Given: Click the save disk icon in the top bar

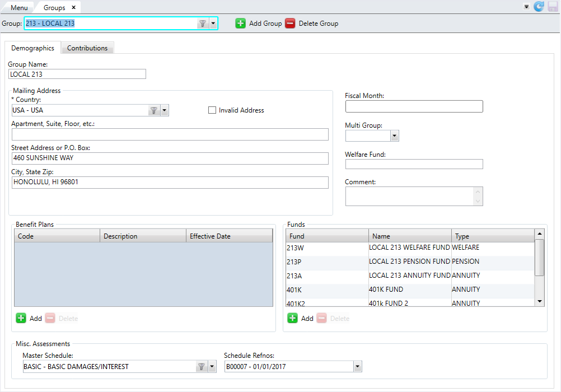Looking at the screenshot, I should [x=553, y=7].
